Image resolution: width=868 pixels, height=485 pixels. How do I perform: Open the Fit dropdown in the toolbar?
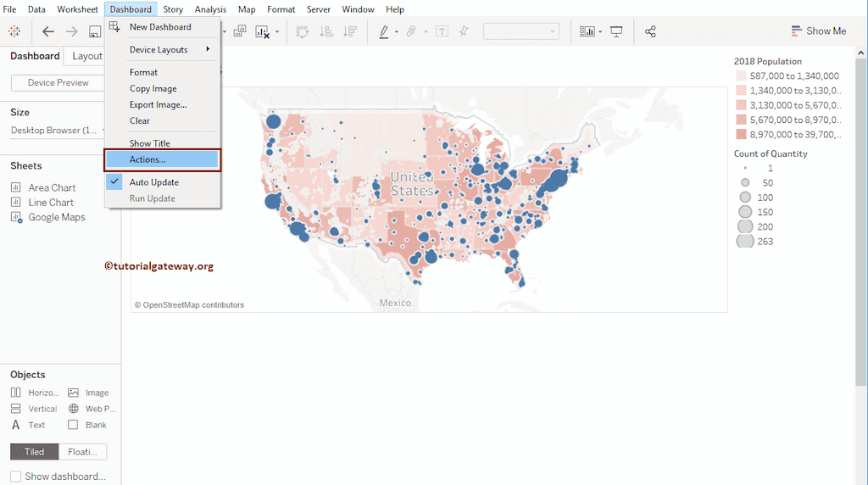pyautogui.click(x=520, y=31)
